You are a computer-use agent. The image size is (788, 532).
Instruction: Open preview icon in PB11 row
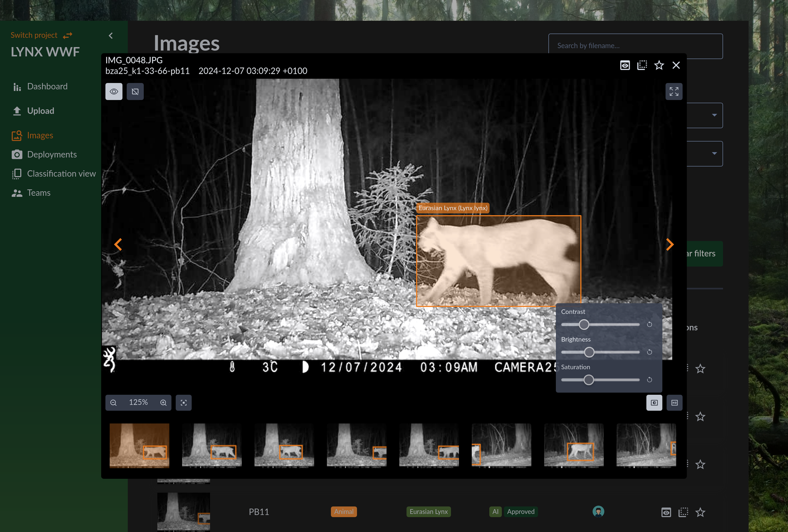[x=666, y=512]
